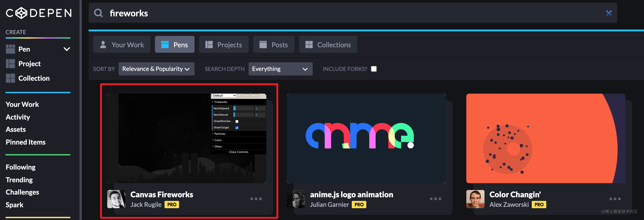Open more options for Color Changin'
Image resolution: width=644 pixels, height=220 pixels.
pos(615,199)
